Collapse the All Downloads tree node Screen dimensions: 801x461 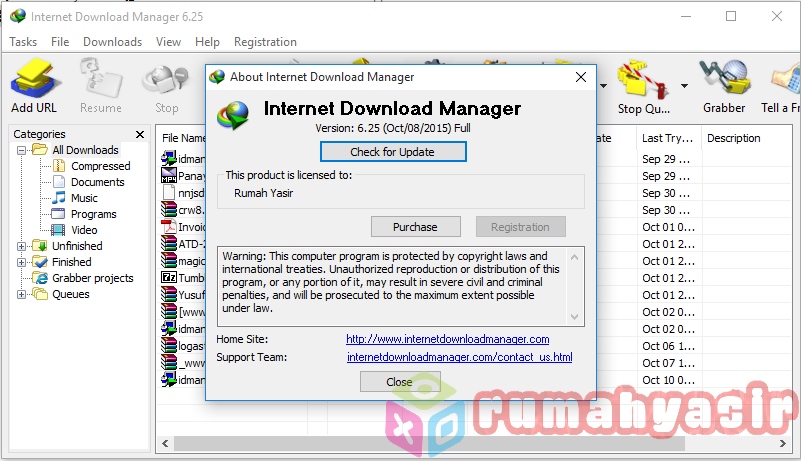pyautogui.click(x=21, y=150)
